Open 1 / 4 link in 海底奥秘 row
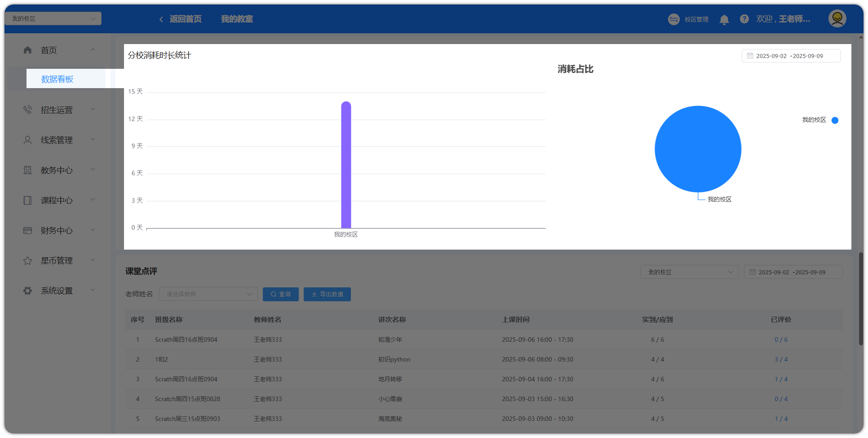This screenshot has width=868, height=438. click(781, 419)
